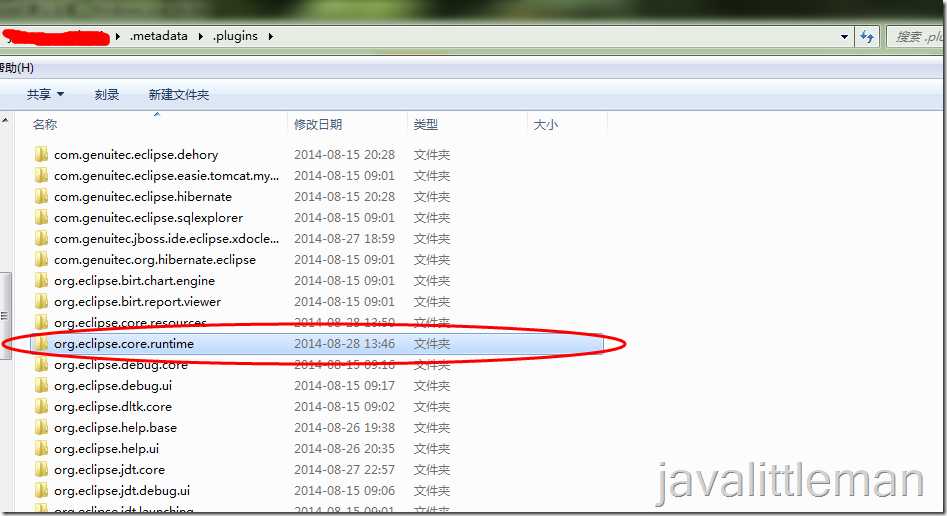Click the navigation pane scrollbar thumb
This screenshot has height=516, width=947.
click(x=5, y=315)
